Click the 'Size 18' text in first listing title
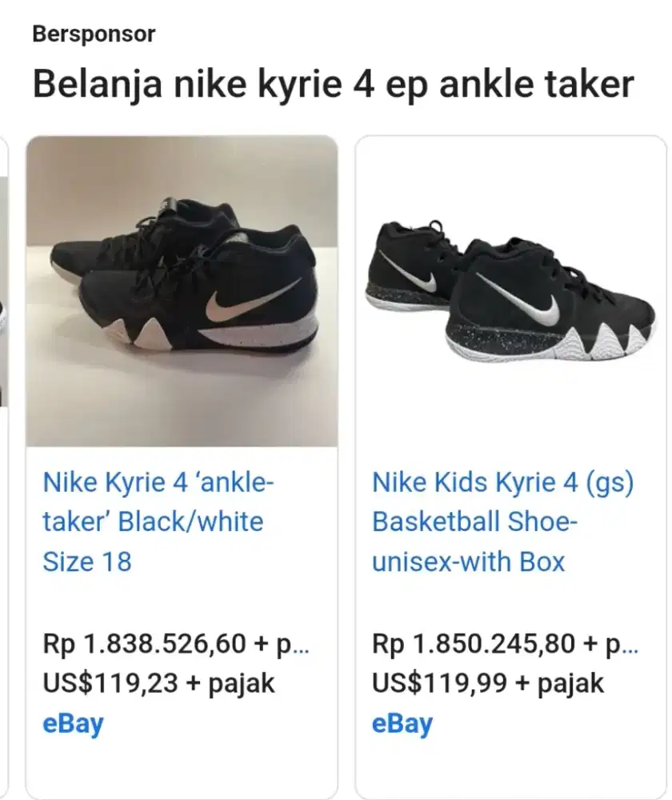Screen dimensions: 672x800 point(86,562)
